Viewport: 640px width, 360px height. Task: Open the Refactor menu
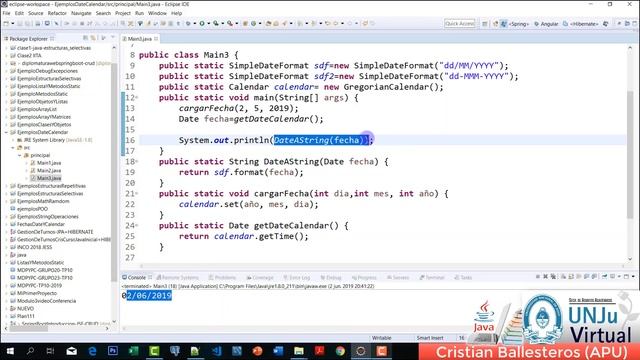click(x=57, y=13)
